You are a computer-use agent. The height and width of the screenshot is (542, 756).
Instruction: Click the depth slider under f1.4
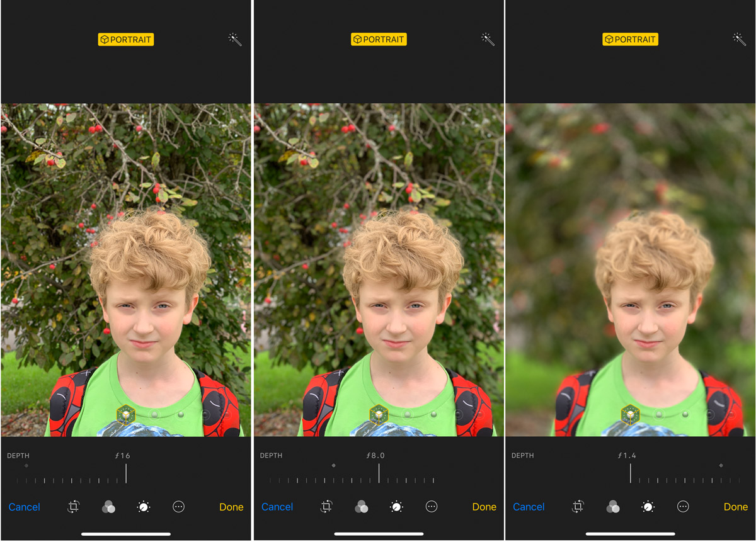click(685, 477)
